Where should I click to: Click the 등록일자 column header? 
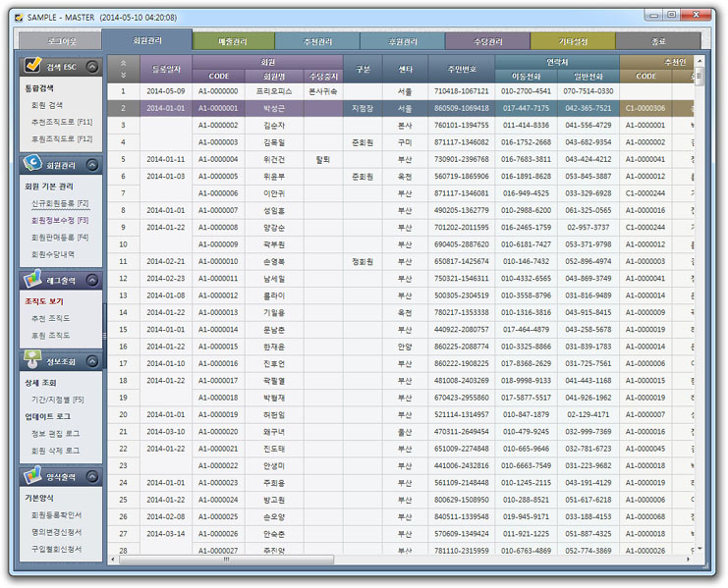point(166,69)
